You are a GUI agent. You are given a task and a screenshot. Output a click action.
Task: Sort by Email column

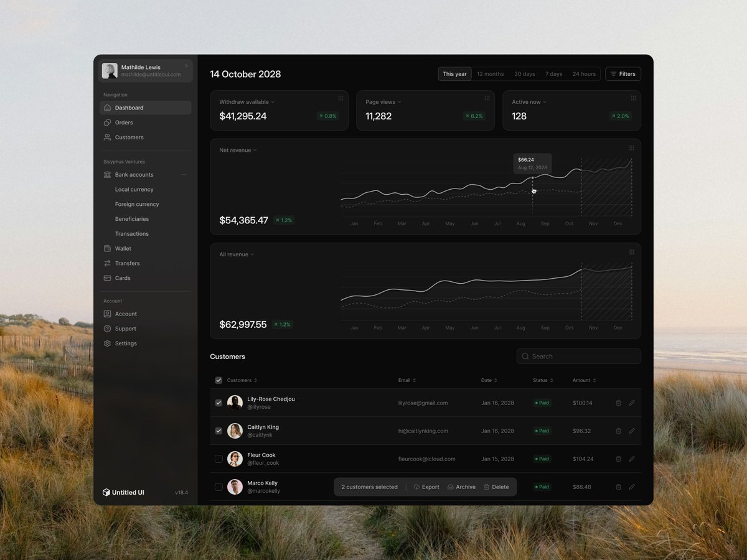(x=407, y=380)
